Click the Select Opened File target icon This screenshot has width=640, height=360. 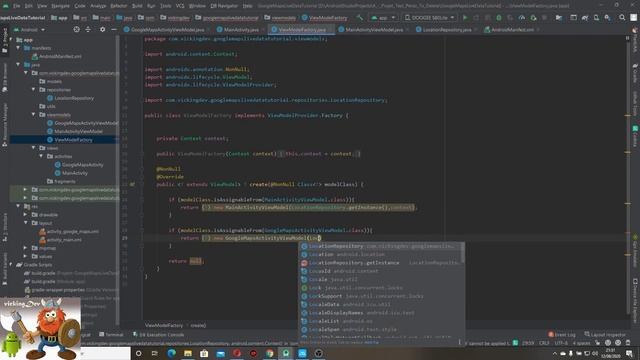point(76,29)
